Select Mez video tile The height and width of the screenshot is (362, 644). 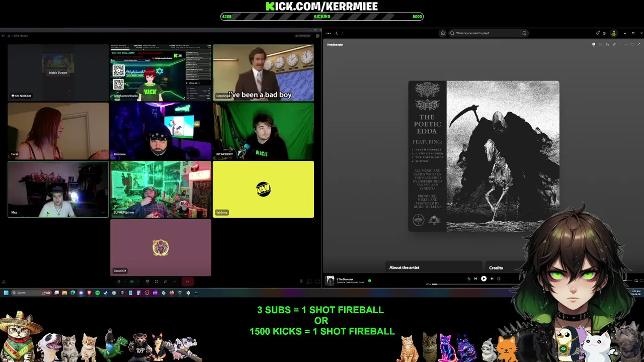point(58,190)
